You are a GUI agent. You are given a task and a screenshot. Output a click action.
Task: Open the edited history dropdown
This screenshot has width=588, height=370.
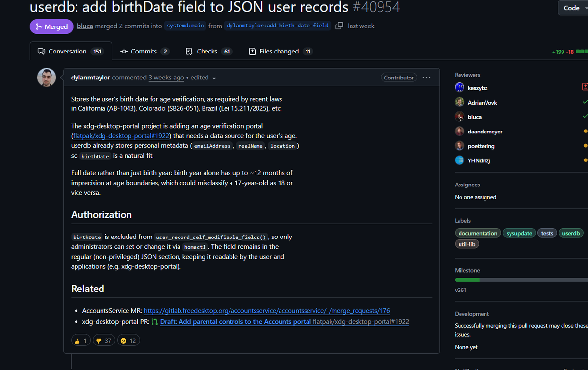[x=203, y=78]
